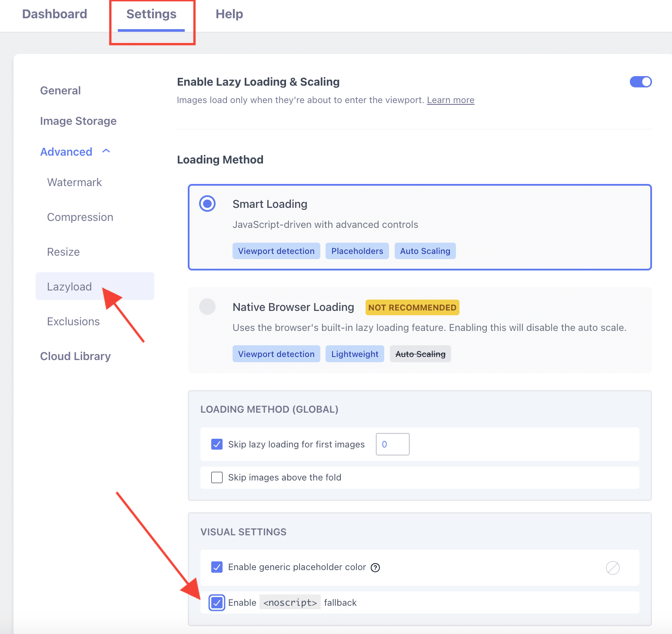Open the Learn more link
This screenshot has width=672, height=634.
(x=450, y=100)
